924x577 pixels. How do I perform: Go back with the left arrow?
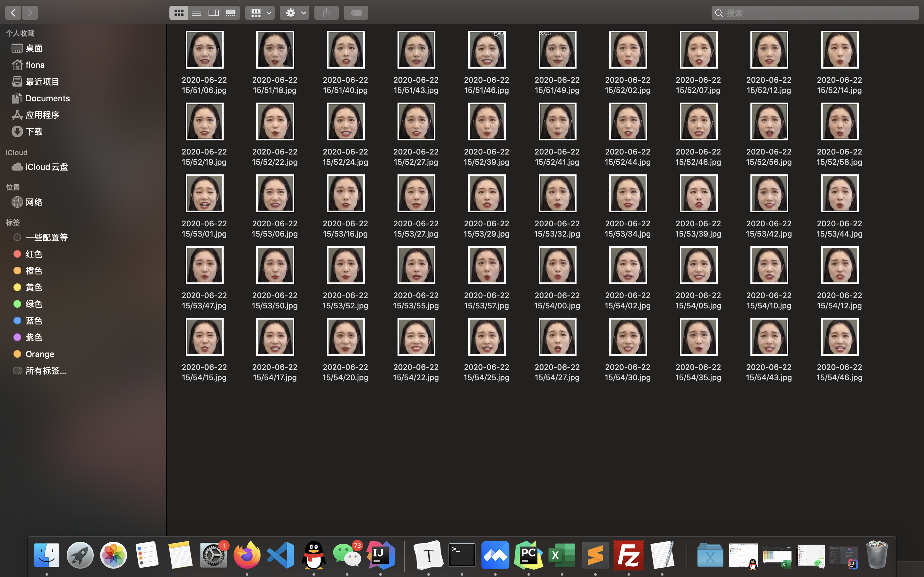pyautogui.click(x=13, y=13)
